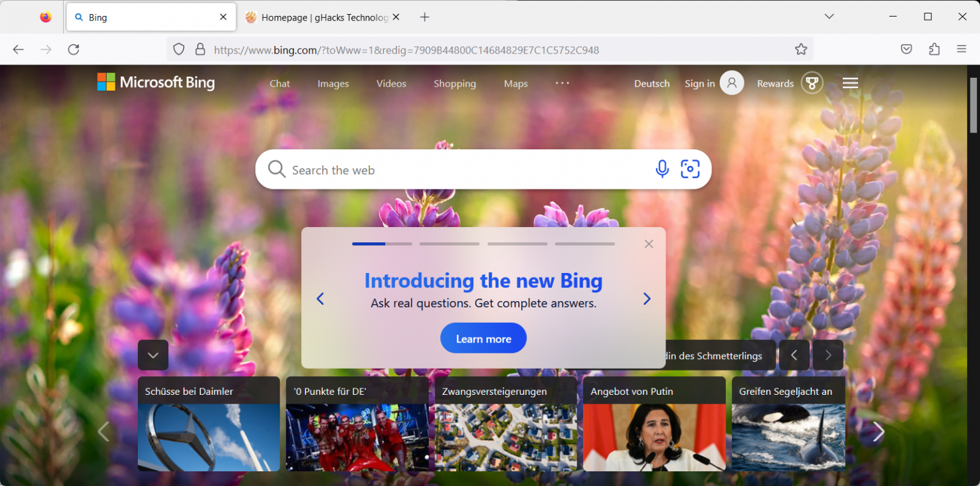Screen dimensions: 980x486
Task: Open Firefox application menu
Action: [962, 49]
